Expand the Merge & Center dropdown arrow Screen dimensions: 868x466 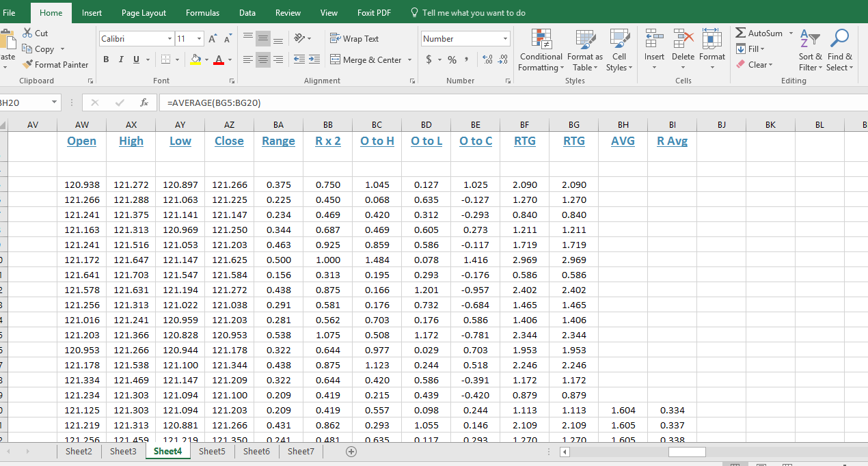[410, 60]
